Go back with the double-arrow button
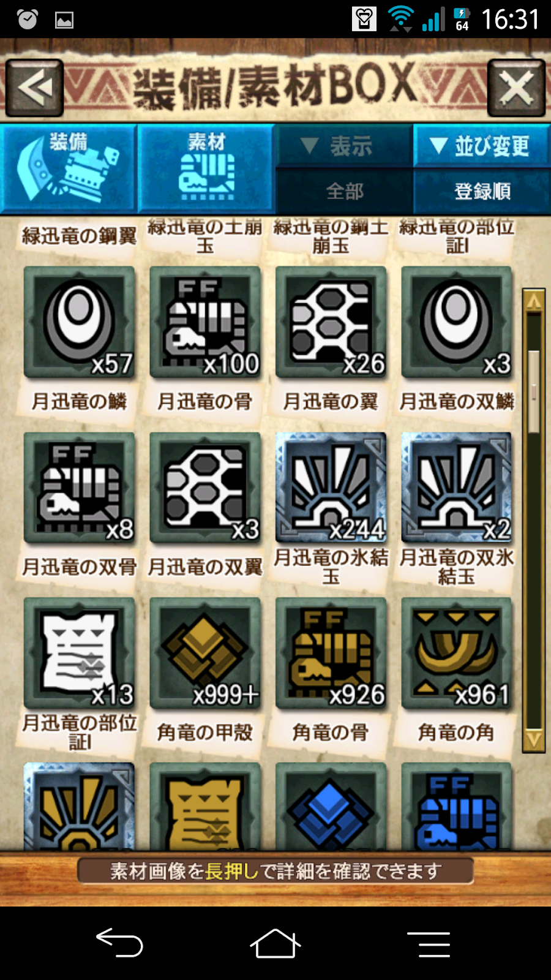Screen dimensions: 551x980 point(35,88)
